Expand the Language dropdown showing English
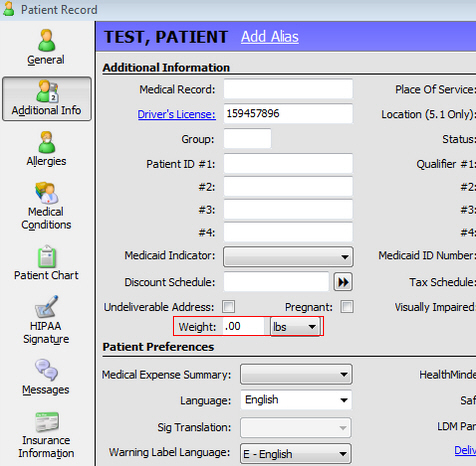Viewport: 476px width, 466px height. (x=296, y=400)
